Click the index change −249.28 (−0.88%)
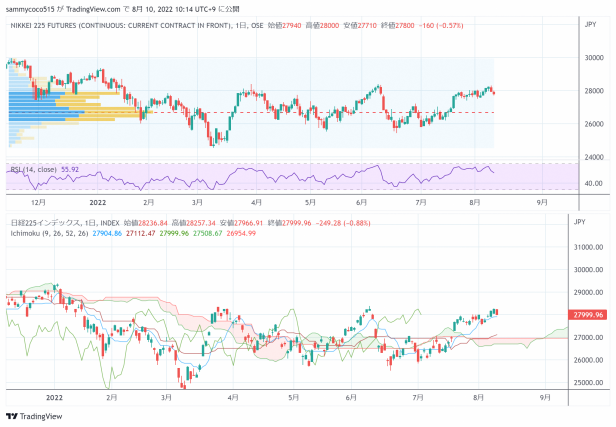The height and width of the screenshot is (427, 616). [x=343, y=223]
